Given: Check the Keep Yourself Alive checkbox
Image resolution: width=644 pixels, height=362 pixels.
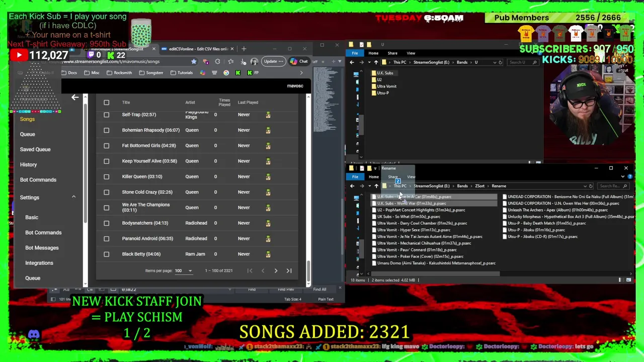Looking at the screenshot, I should tap(106, 161).
